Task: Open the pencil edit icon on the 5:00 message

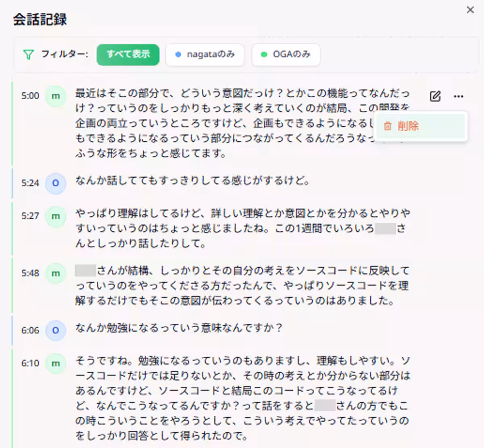Action: pyautogui.click(x=434, y=96)
